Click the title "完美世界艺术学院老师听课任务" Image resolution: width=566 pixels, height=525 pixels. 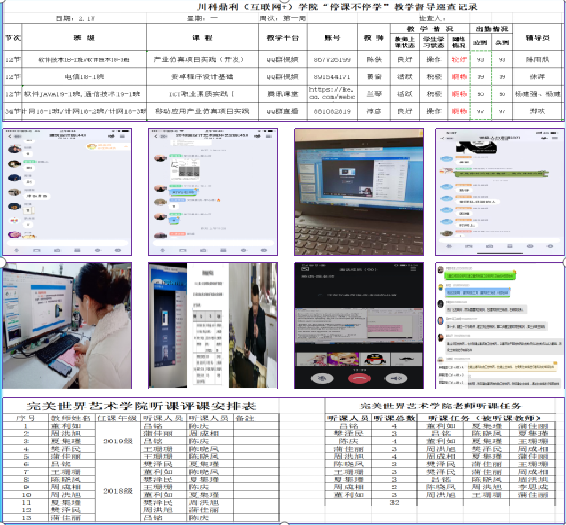pyautogui.click(x=440, y=406)
